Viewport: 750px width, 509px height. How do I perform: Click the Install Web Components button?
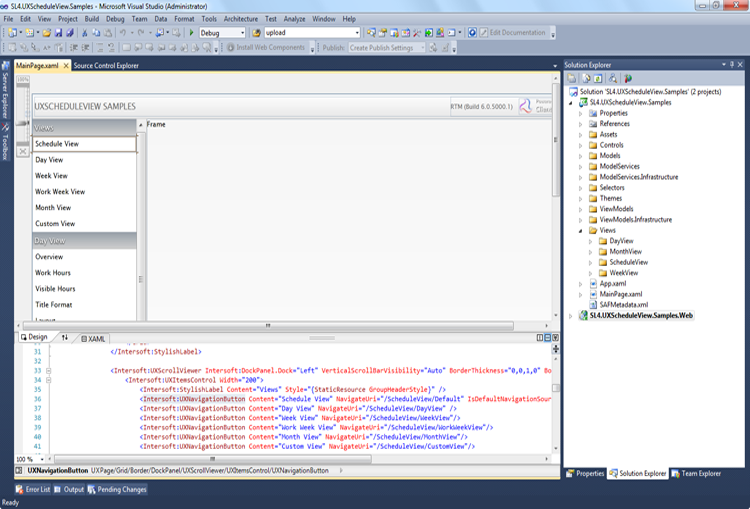point(265,47)
